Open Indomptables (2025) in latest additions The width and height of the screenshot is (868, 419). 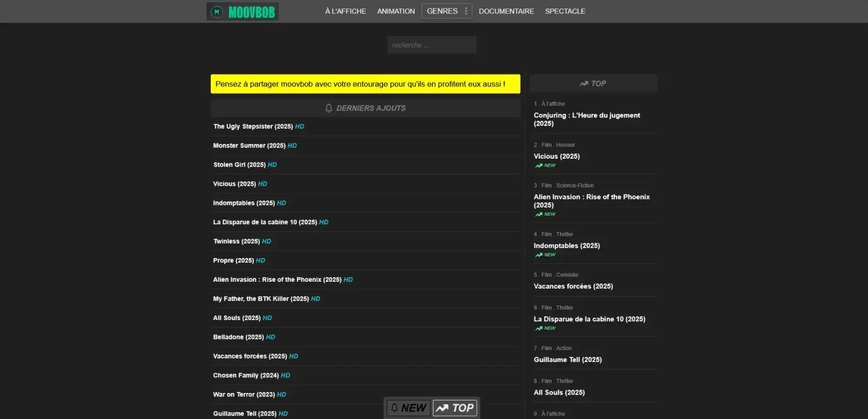pyautogui.click(x=244, y=203)
